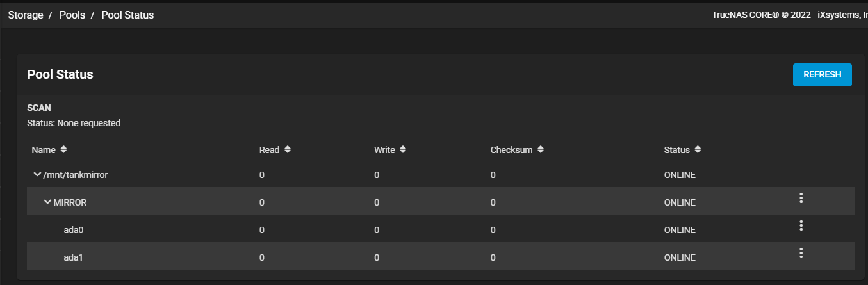Click the Pool Status breadcrumb
This screenshot has height=285, width=868.
(127, 15)
